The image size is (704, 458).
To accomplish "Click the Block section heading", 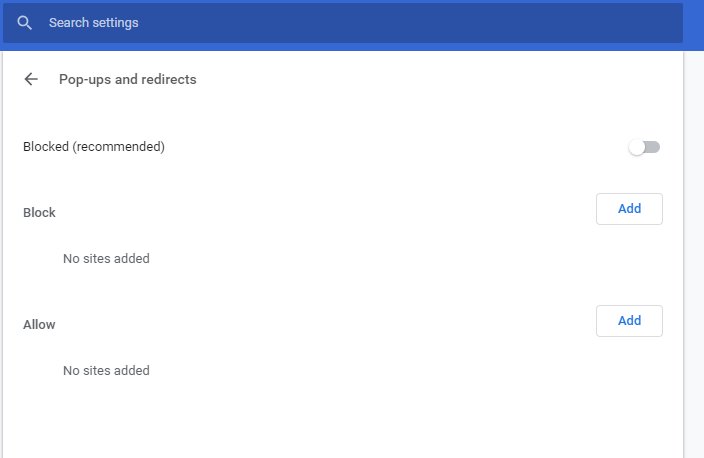I will pos(39,212).
